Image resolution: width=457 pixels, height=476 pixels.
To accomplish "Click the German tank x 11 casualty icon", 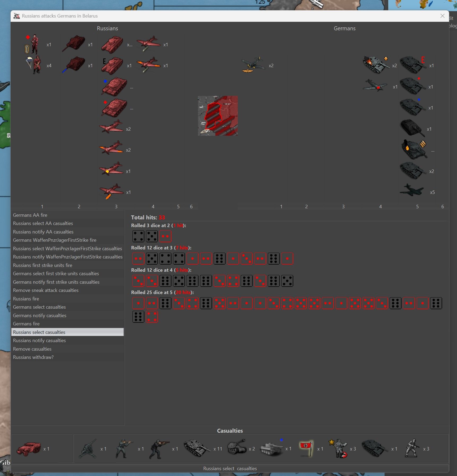I will click(197, 449).
